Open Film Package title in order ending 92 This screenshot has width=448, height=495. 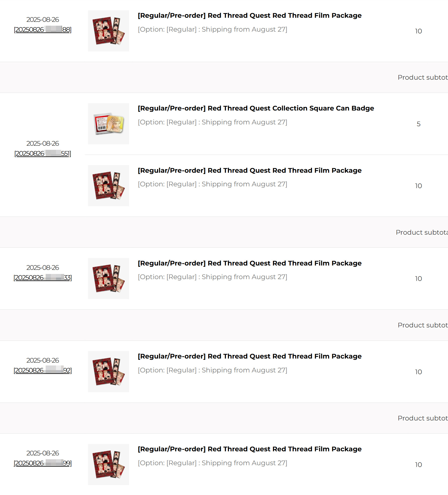[x=250, y=356]
